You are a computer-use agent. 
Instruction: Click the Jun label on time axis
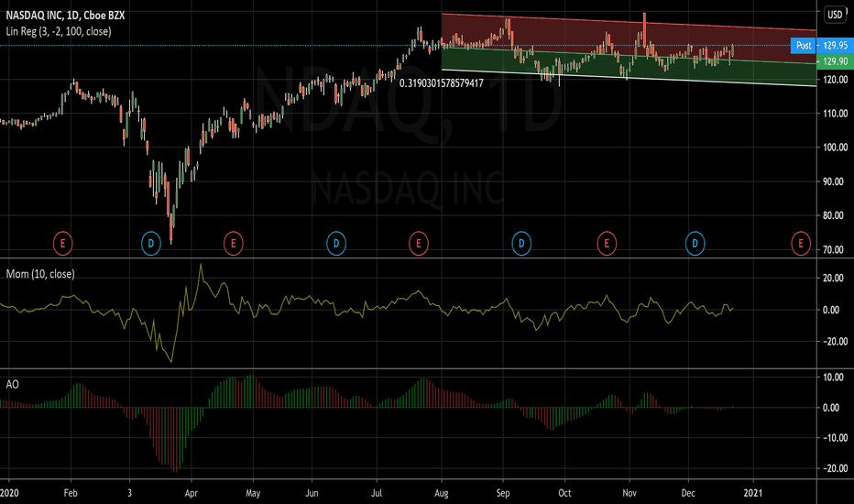(312, 493)
